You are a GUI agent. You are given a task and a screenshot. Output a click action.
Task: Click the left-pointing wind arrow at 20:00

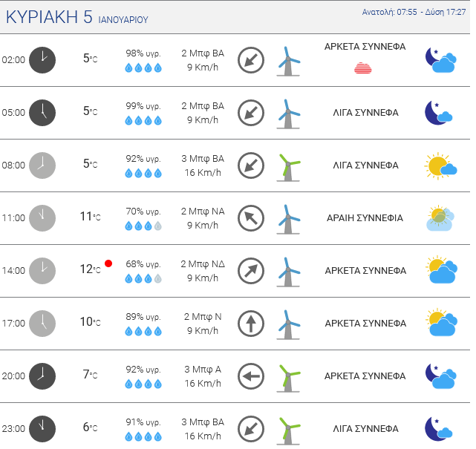pos(251,376)
